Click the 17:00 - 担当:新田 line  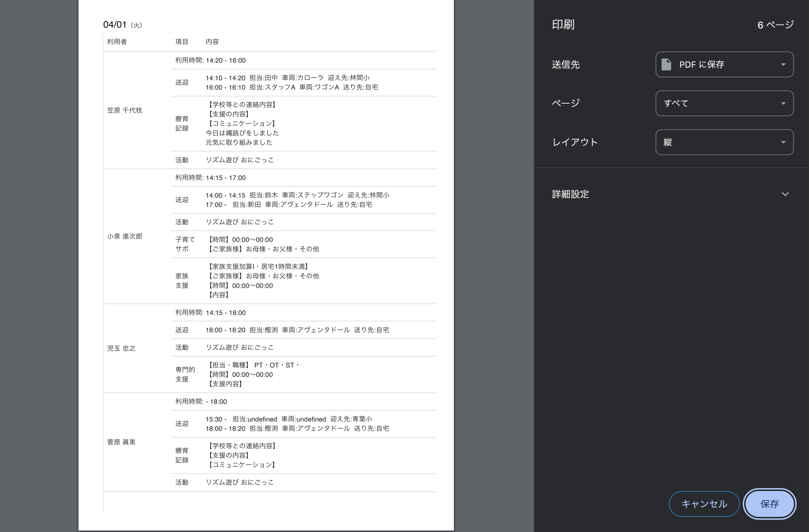(289, 205)
